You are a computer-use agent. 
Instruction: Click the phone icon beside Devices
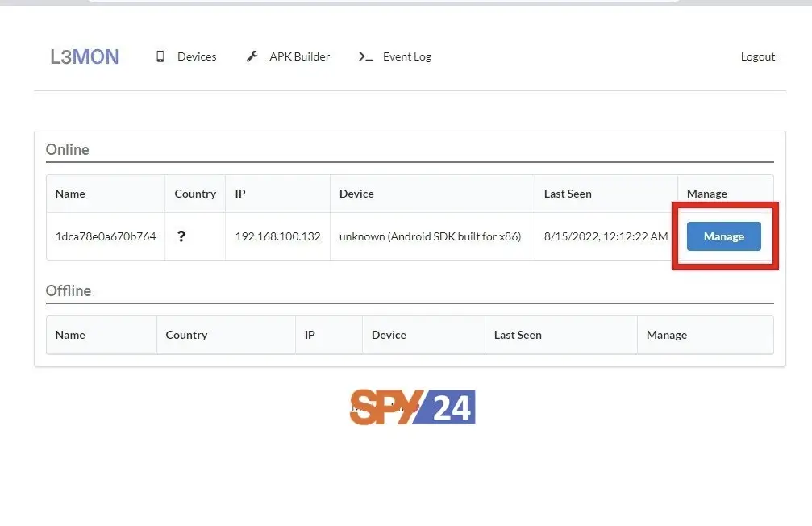point(160,56)
